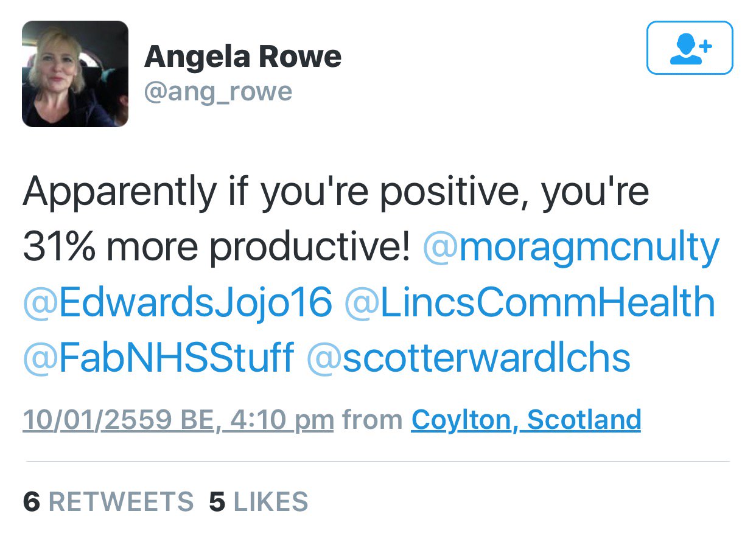Image resolution: width=756 pixels, height=539 pixels.
Task: Visit the @moragmcnulty mention
Action: click(570, 248)
